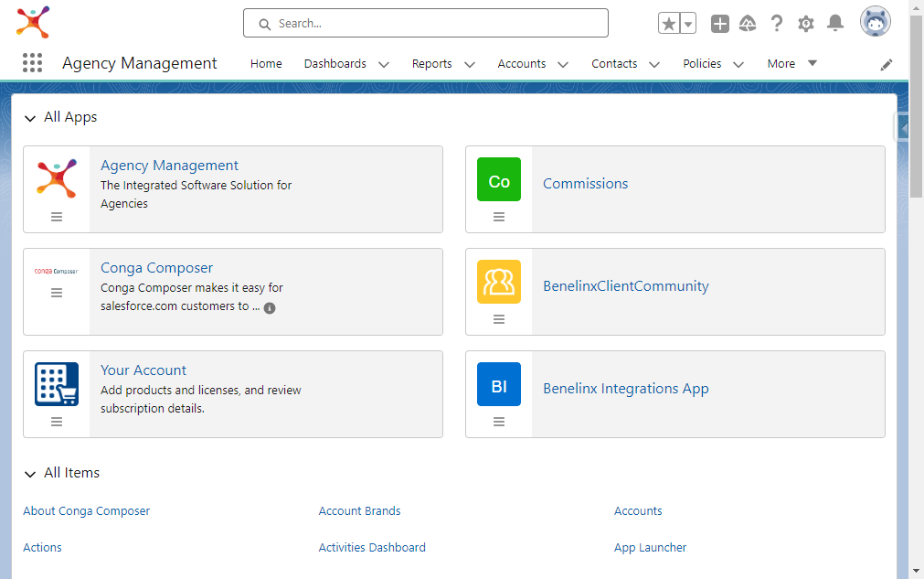
Task: Open the Dashboards tab
Action: coord(335,64)
